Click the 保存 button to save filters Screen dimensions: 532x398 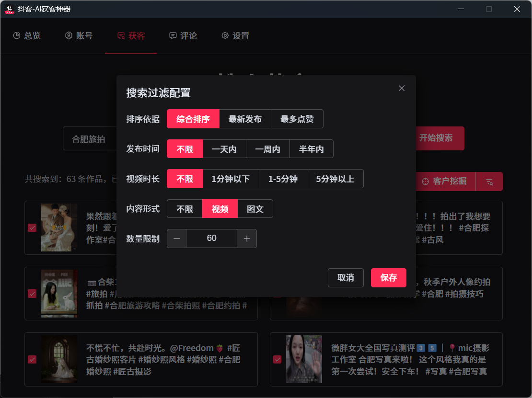click(388, 278)
